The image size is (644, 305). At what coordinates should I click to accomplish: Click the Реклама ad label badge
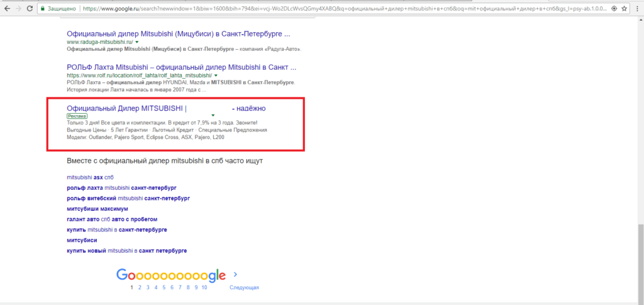click(77, 116)
